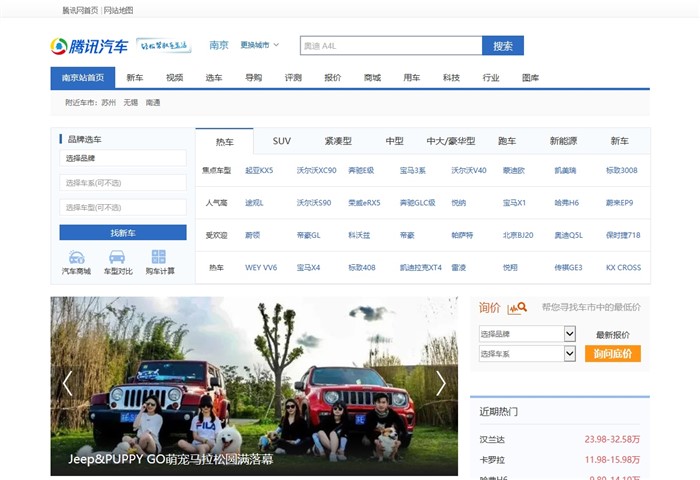Open the 车型对比 model compare icon

118,262
